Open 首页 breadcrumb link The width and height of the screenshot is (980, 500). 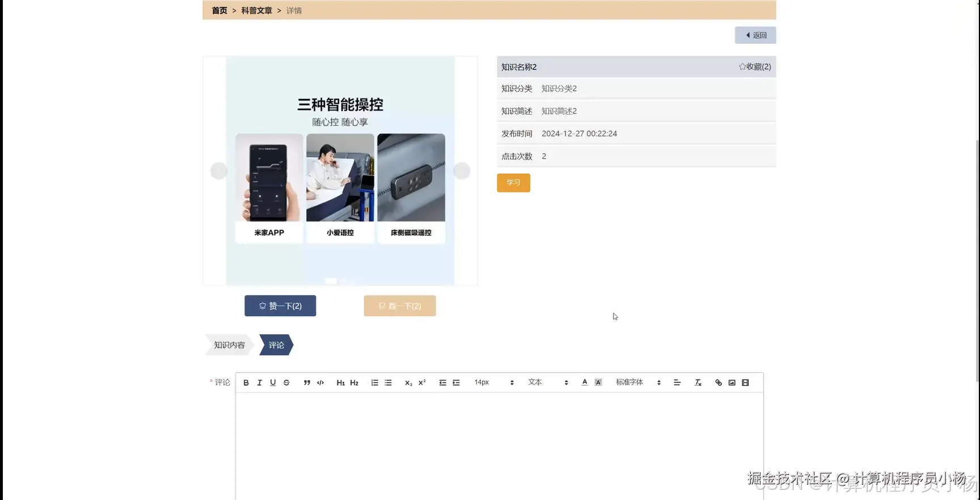[219, 10]
